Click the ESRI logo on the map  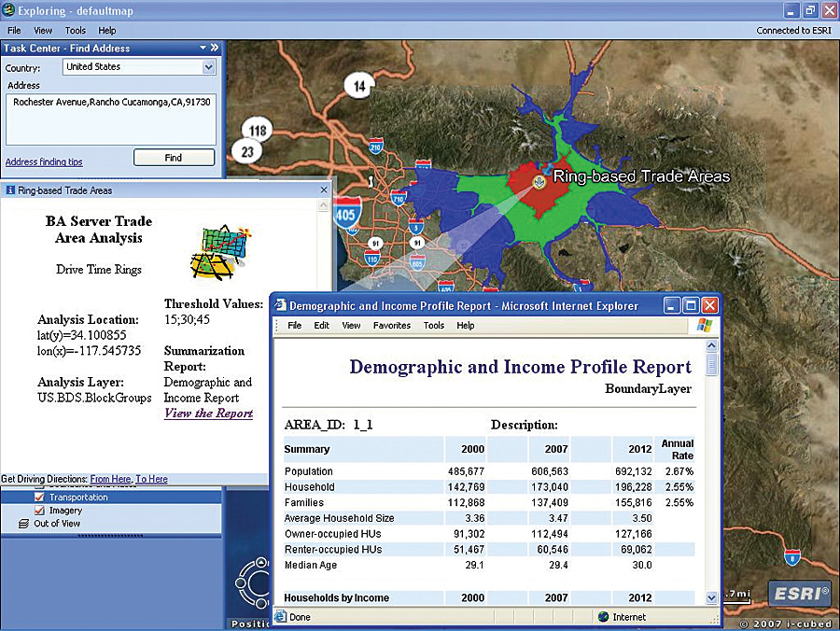[x=799, y=594]
